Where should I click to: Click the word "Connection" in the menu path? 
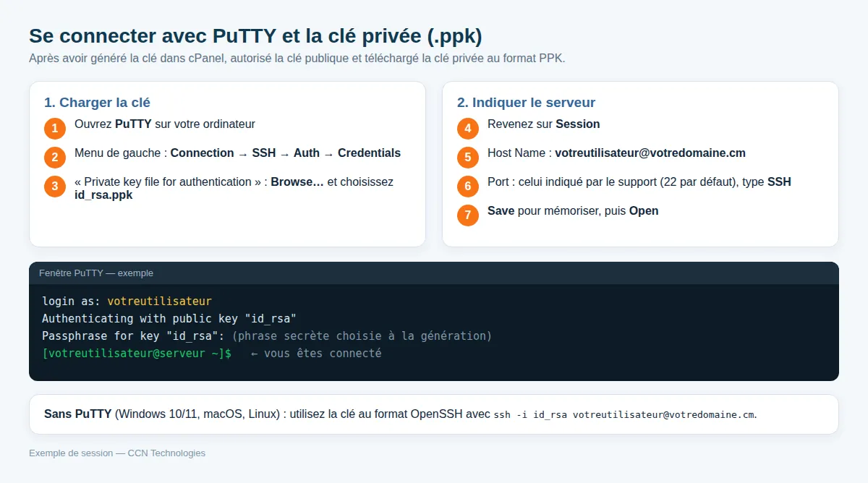pos(203,153)
